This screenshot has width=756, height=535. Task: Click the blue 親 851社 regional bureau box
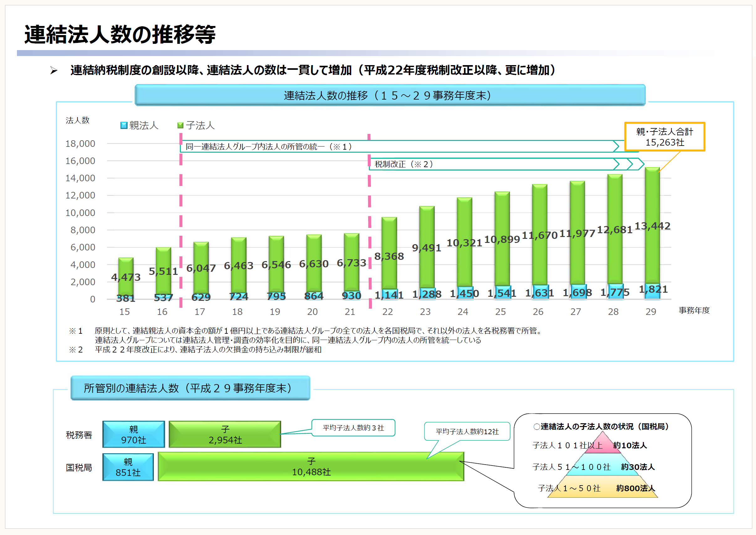128,467
